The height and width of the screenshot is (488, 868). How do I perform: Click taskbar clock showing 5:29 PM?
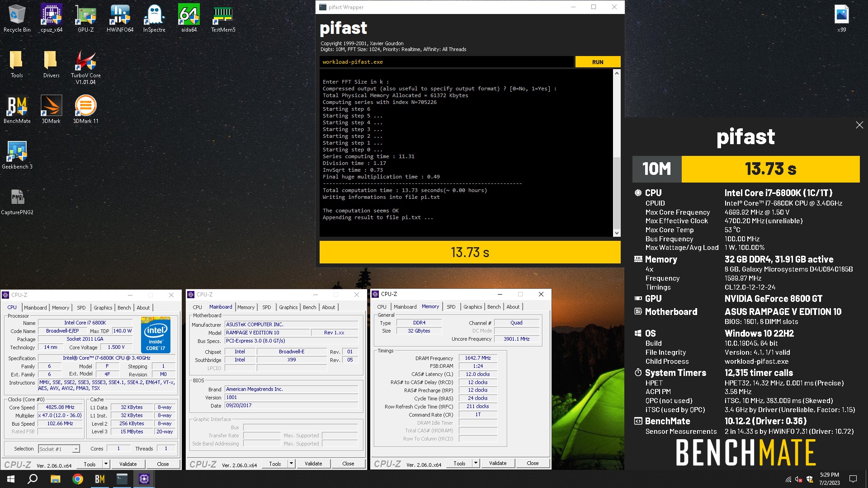click(x=829, y=479)
